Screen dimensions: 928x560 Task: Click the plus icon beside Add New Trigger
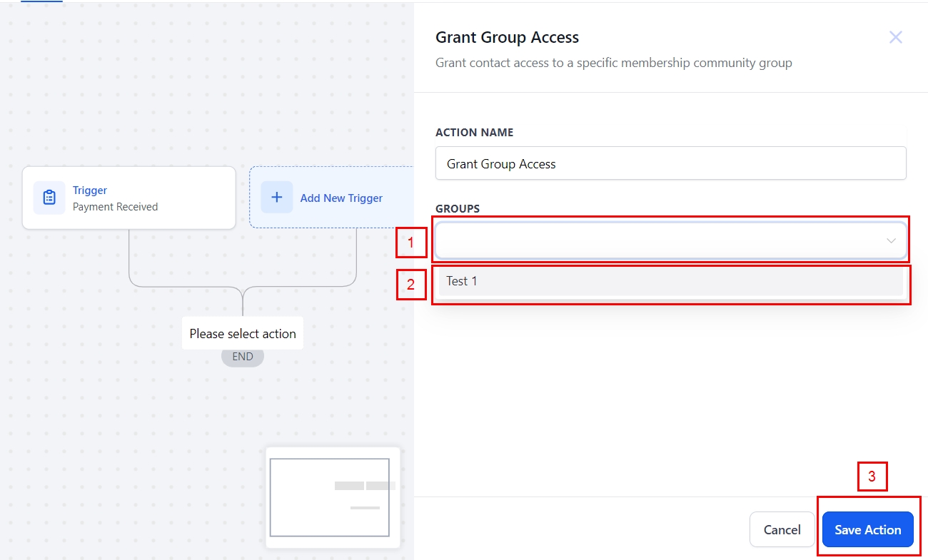pos(277,198)
